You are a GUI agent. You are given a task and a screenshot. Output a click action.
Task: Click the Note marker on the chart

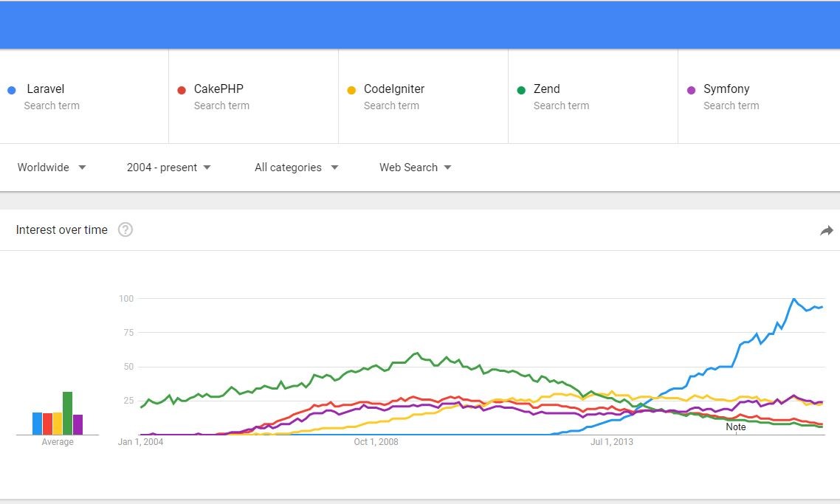pyautogui.click(x=735, y=427)
